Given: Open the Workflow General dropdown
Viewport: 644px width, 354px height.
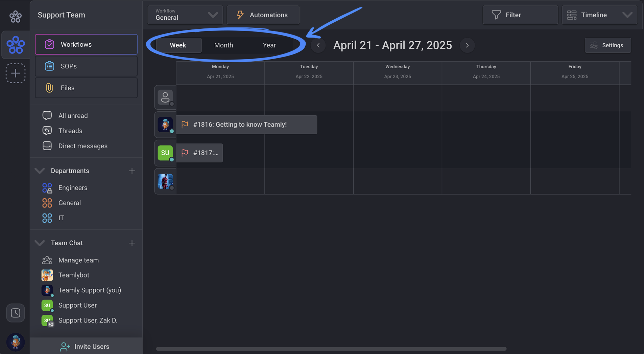Looking at the screenshot, I should point(185,15).
